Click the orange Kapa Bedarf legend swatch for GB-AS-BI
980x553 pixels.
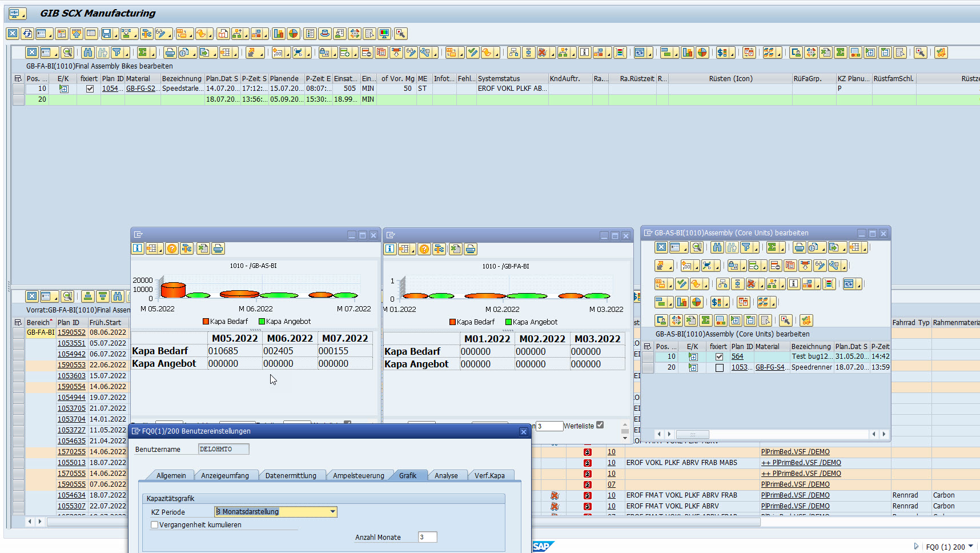pyautogui.click(x=206, y=322)
